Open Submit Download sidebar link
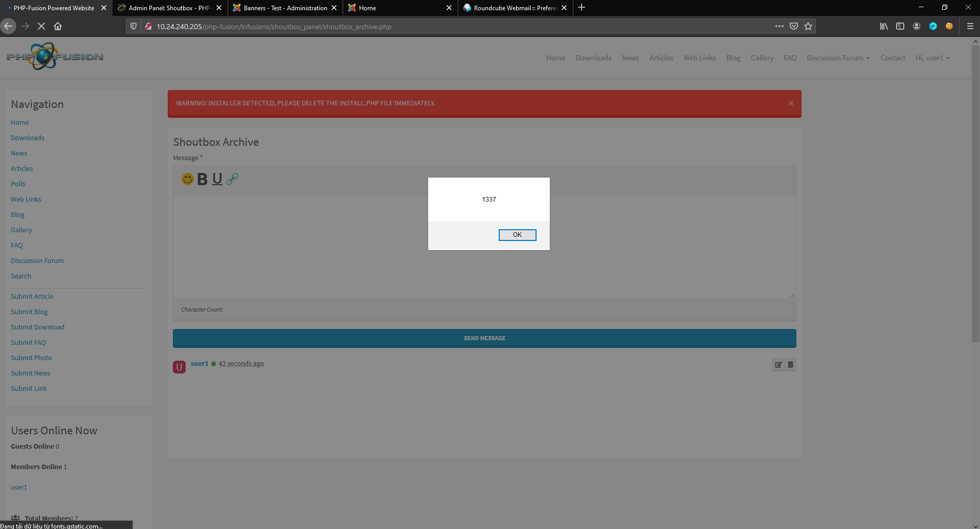 (37, 327)
